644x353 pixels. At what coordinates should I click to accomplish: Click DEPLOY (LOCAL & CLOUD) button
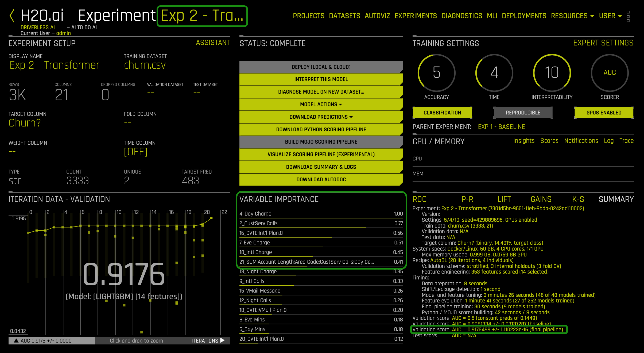point(321,67)
